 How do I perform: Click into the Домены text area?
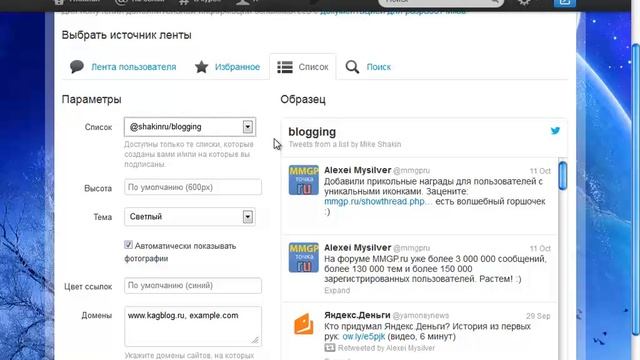193,326
